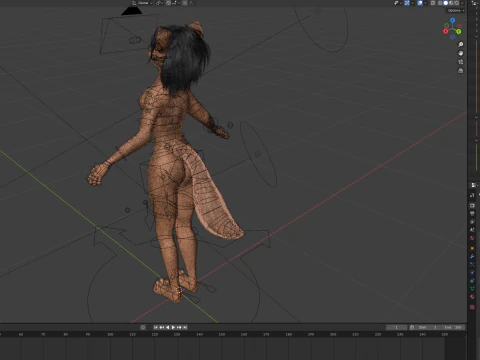This screenshot has height=360, width=480.
Task: Toggle viewport overlays
Action: coord(420,3)
